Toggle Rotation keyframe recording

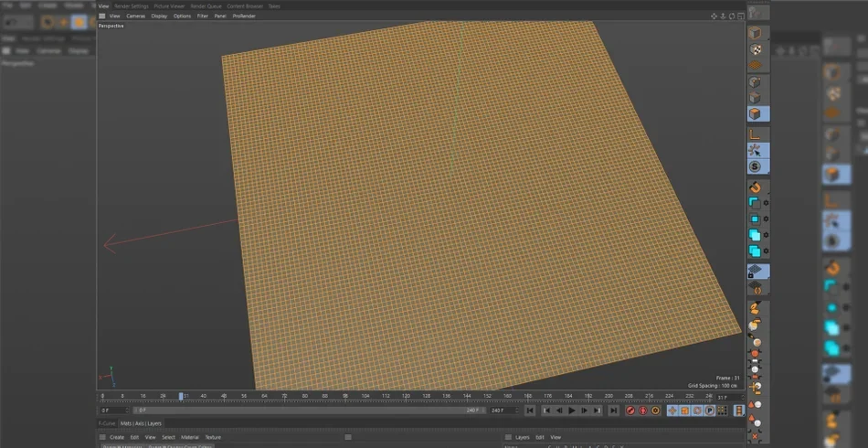tap(697, 411)
